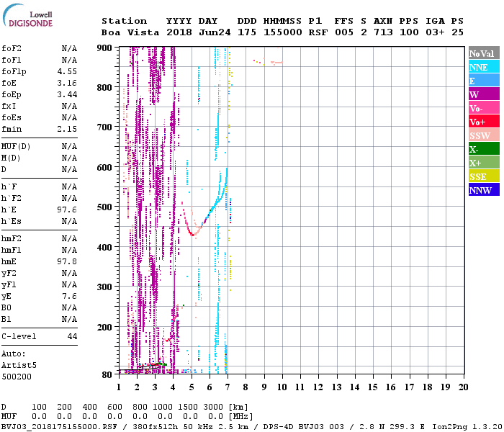The image size is (504, 432).
Task: Select the E blue legend swatch
Action: [484, 81]
